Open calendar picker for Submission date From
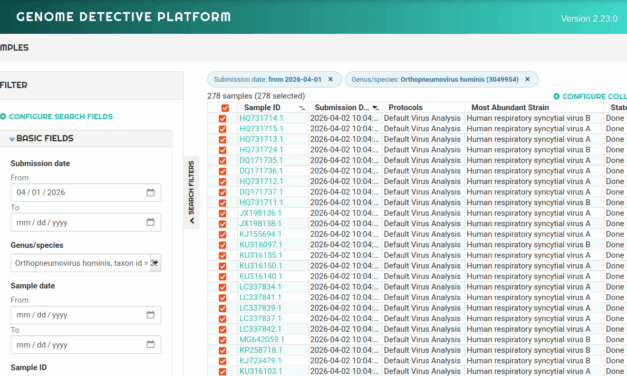The height and width of the screenshot is (376, 627). [x=150, y=192]
